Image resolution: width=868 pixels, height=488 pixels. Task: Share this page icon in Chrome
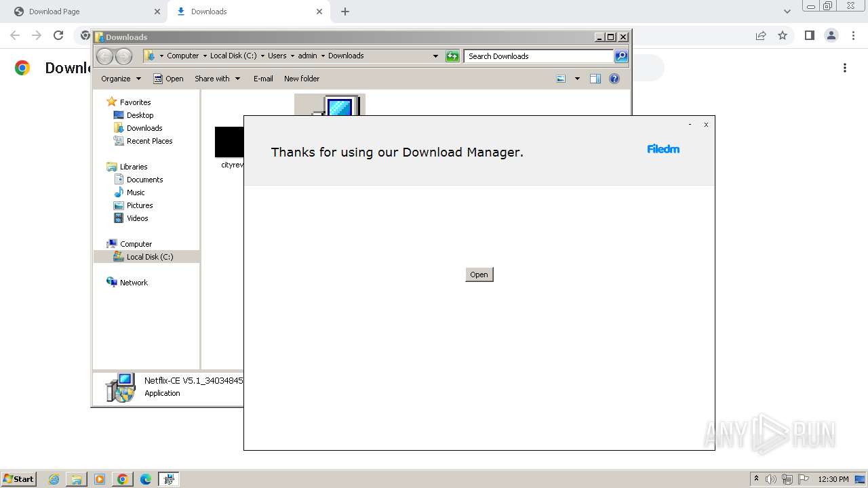761,35
